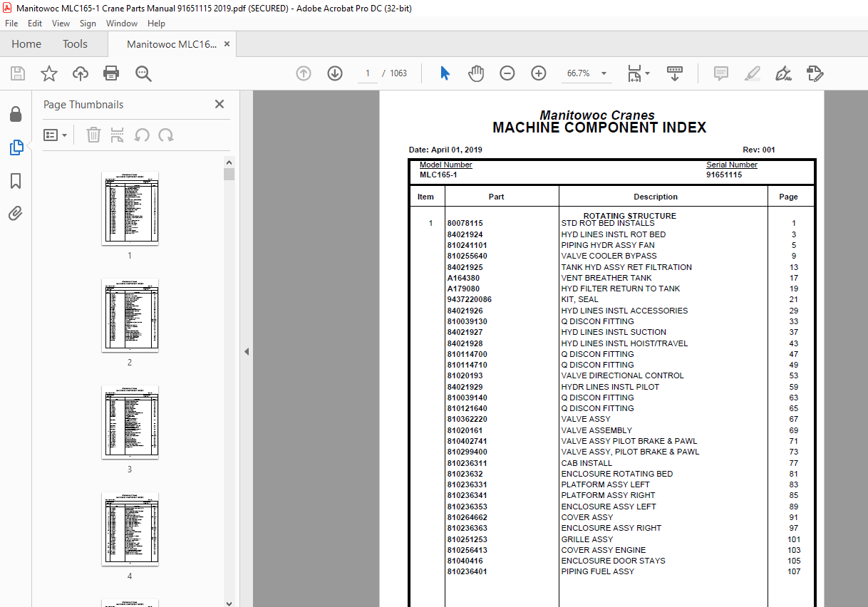Click description ENCLOSURE DOOR STAYS
The image size is (868, 607).
[x=613, y=561]
